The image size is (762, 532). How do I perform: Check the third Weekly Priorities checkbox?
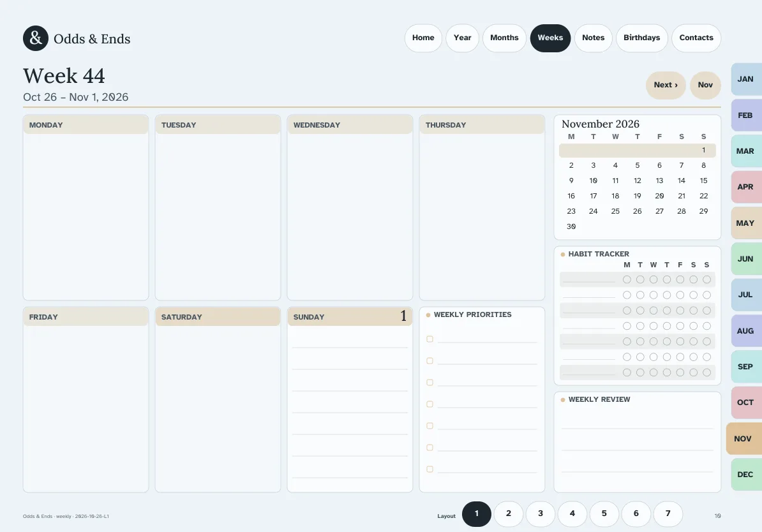[x=430, y=382]
